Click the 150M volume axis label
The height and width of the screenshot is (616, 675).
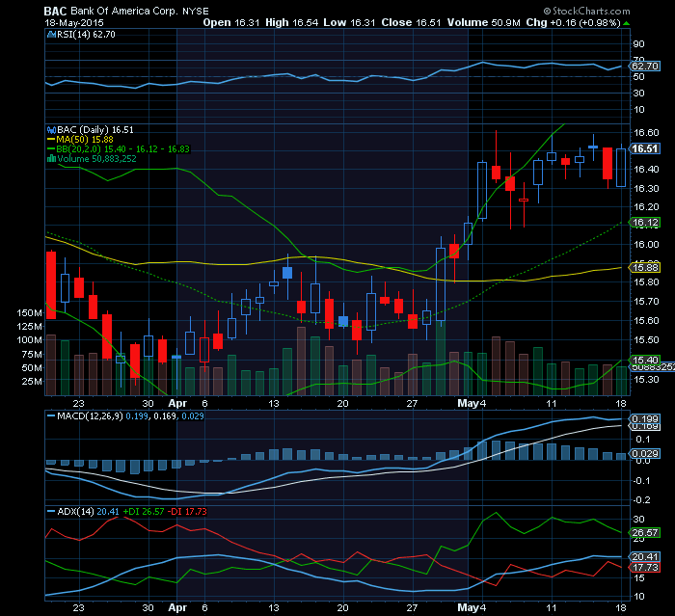click(x=29, y=313)
